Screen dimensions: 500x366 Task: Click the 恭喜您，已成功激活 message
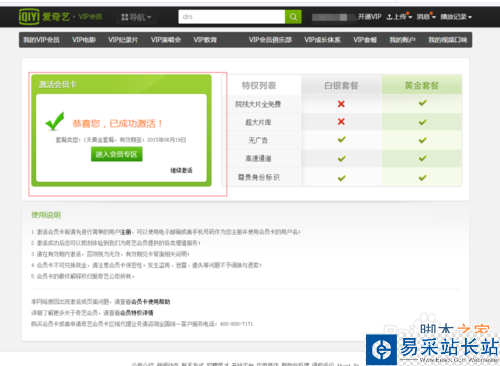[117, 124]
